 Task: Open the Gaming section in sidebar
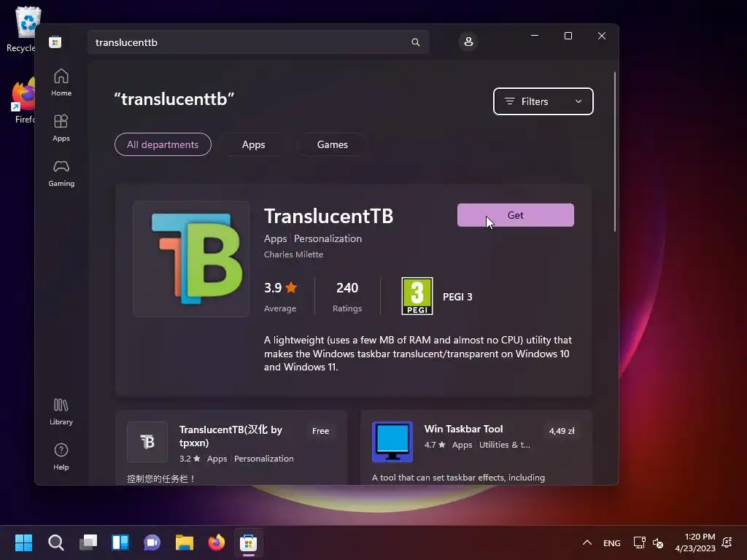pyautogui.click(x=61, y=173)
